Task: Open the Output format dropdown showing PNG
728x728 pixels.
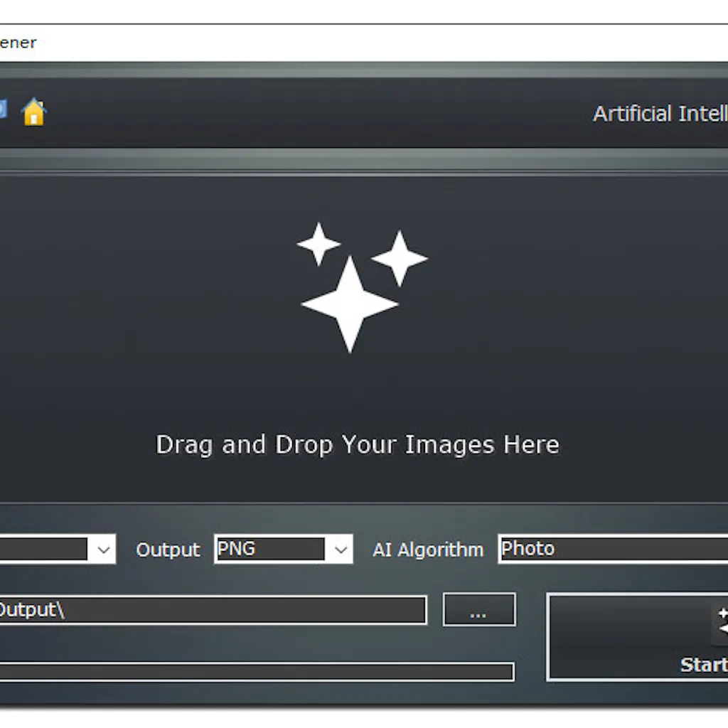Action: [283, 549]
